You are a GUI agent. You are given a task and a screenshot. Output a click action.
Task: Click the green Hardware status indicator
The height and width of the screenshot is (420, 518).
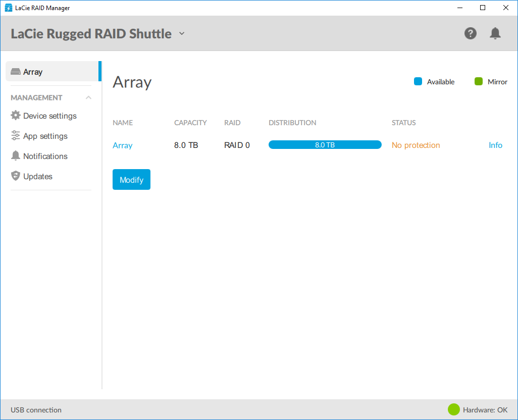(453, 409)
